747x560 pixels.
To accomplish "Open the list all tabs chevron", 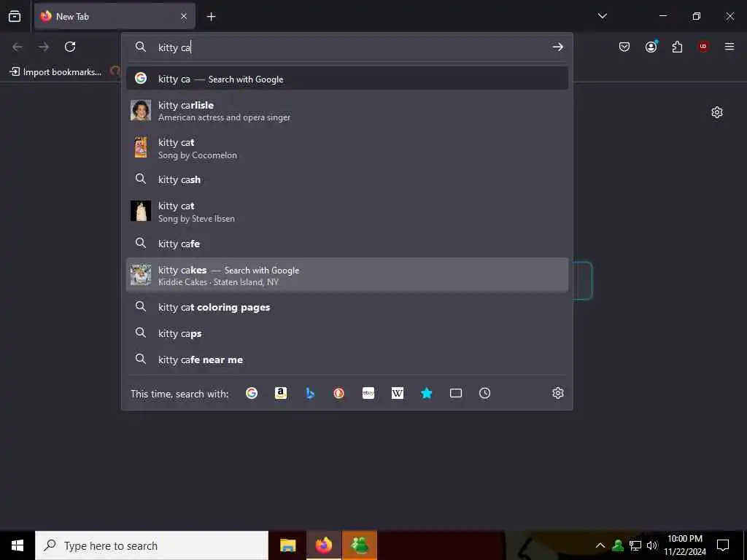I will [x=602, y=16].
